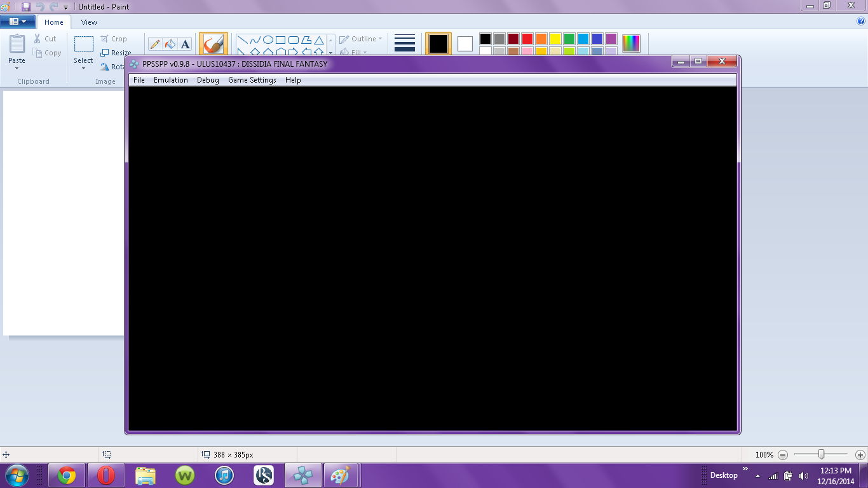Screen dimensions: 868x488
Task: Open the Brushes tool
Action: 213,44
